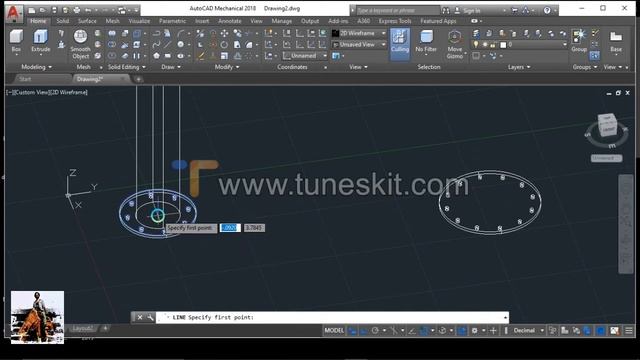
Task: Toggle snap mode in status bar
Action: (x=363, y=331)
